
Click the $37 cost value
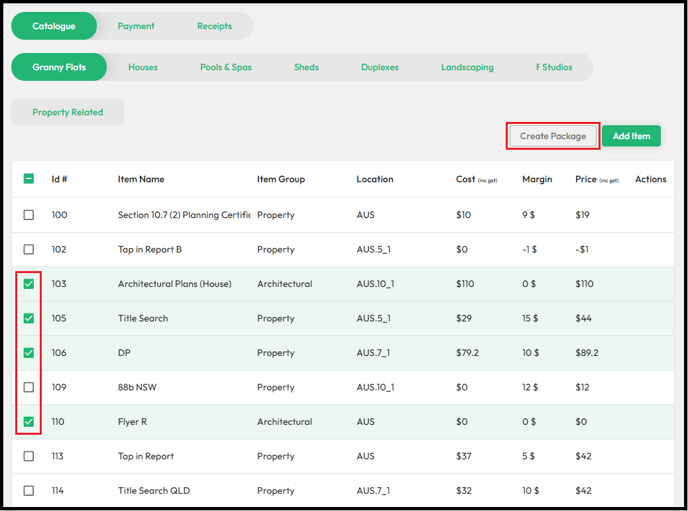(x=463, y=456)
